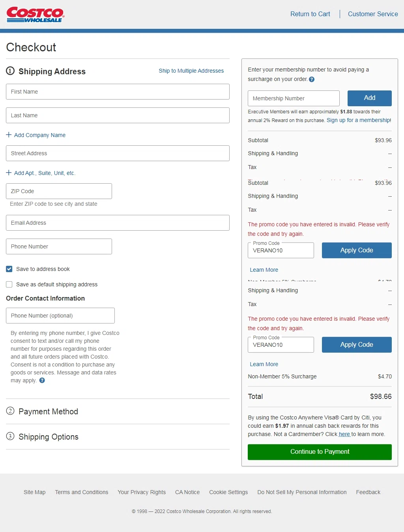
Task: Click the plus icon beside Add Apt., Suite
Action: [x=9, y=173]
